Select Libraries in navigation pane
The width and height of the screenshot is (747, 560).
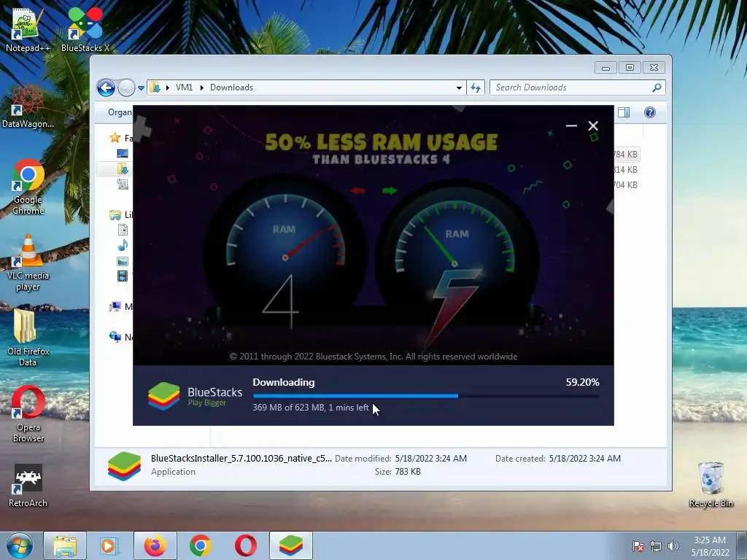click(x=120, y=215)
